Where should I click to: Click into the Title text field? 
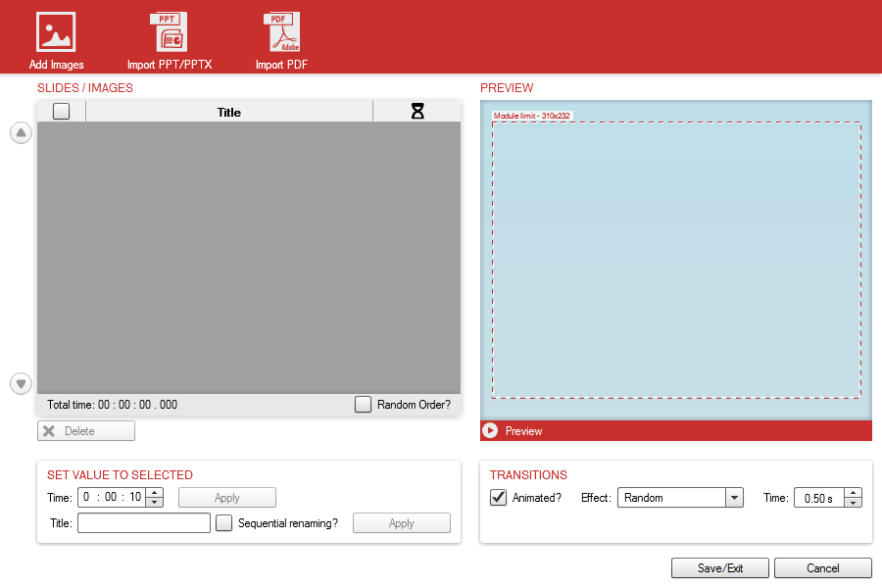tap(144, 522)
